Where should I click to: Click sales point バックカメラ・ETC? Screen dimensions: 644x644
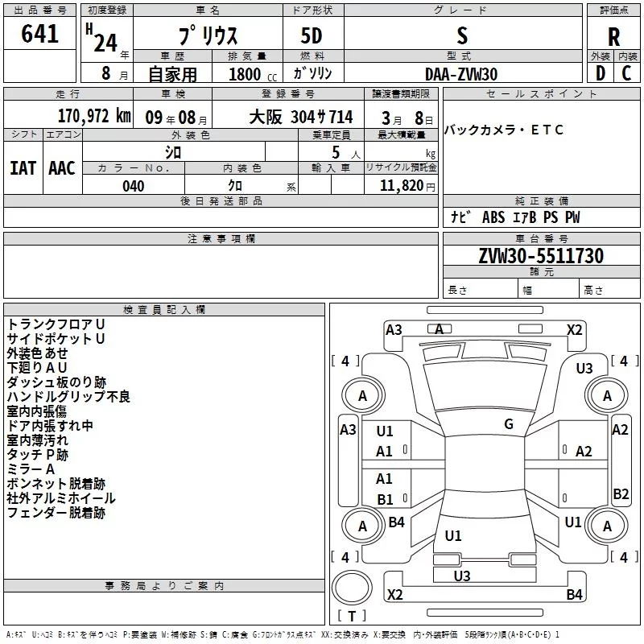[504, 130]
